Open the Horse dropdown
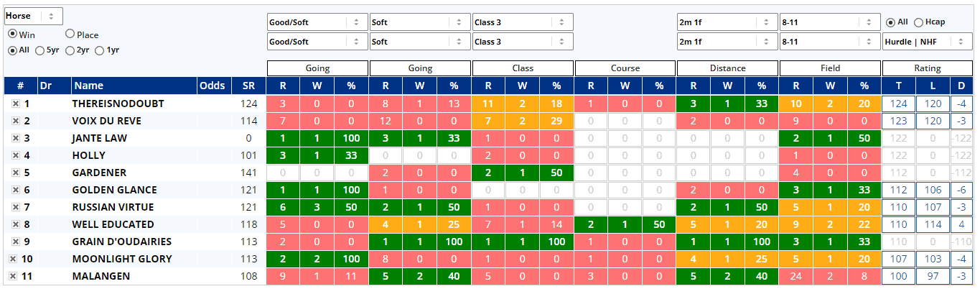The height and width of the screenshot is (289, 980). click(33, 16)
